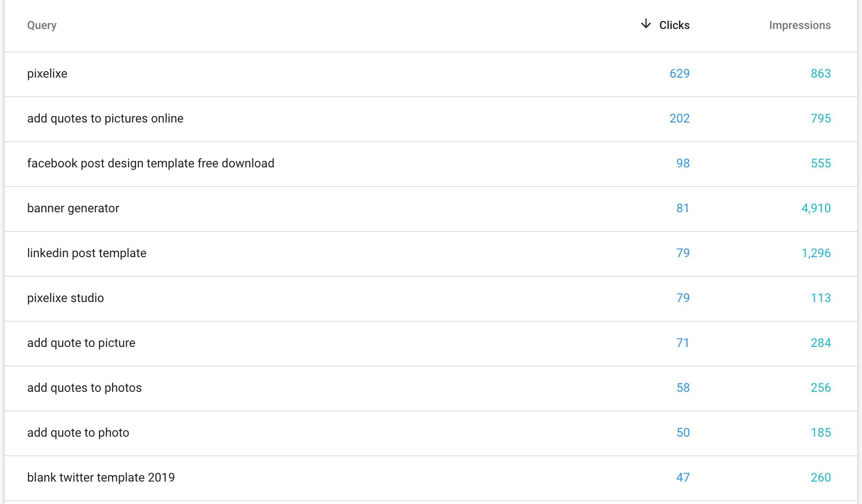Select the 'banner generator' query
The height and width of the screenshot is (504, 862).
[x=73, y=209]
